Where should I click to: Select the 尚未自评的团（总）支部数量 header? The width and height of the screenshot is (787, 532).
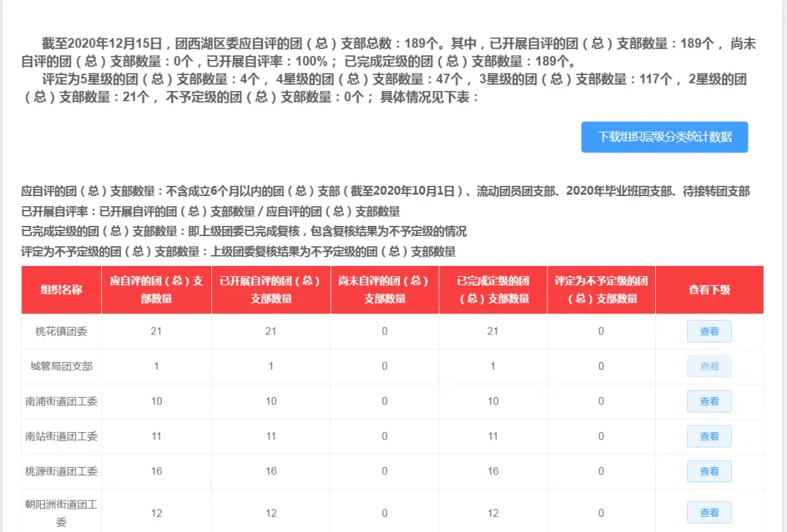(384, 289)
